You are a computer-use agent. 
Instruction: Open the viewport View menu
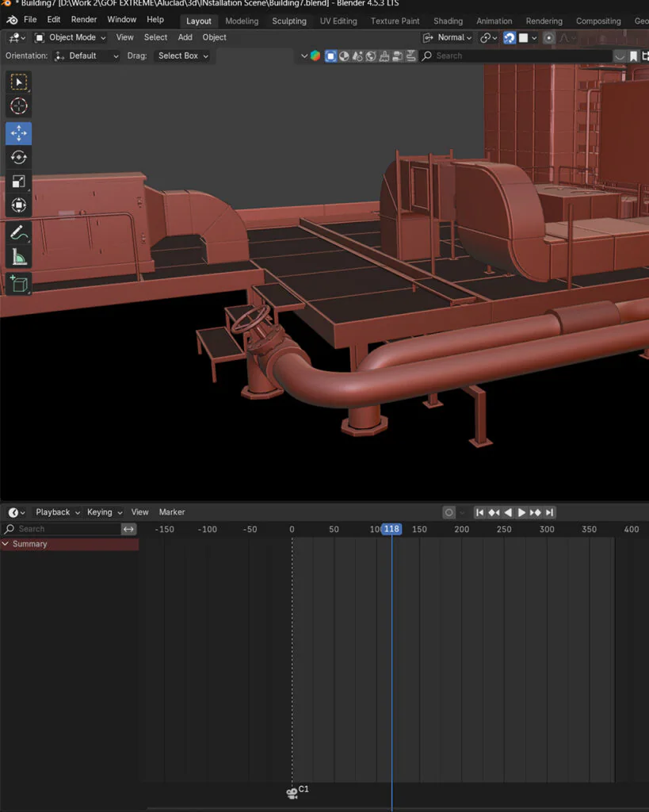click(x=124, y=38)
